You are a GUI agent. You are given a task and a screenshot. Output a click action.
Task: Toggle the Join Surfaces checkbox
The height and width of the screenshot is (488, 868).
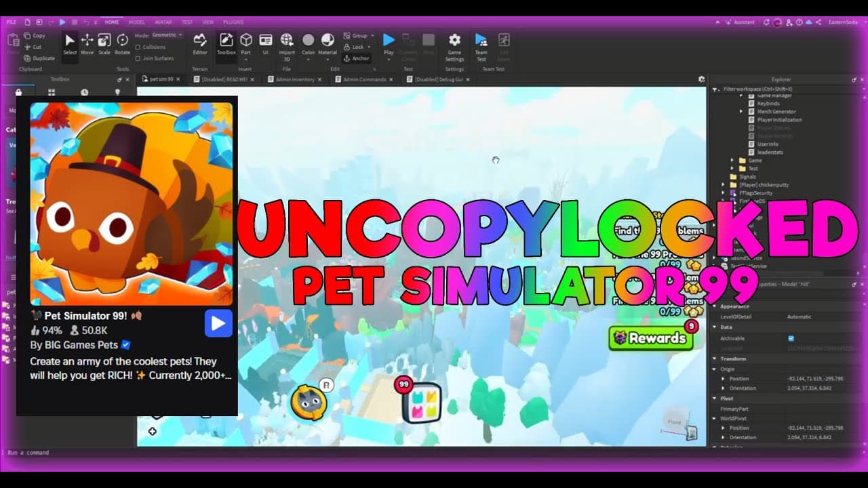click(x=138, y=58)
